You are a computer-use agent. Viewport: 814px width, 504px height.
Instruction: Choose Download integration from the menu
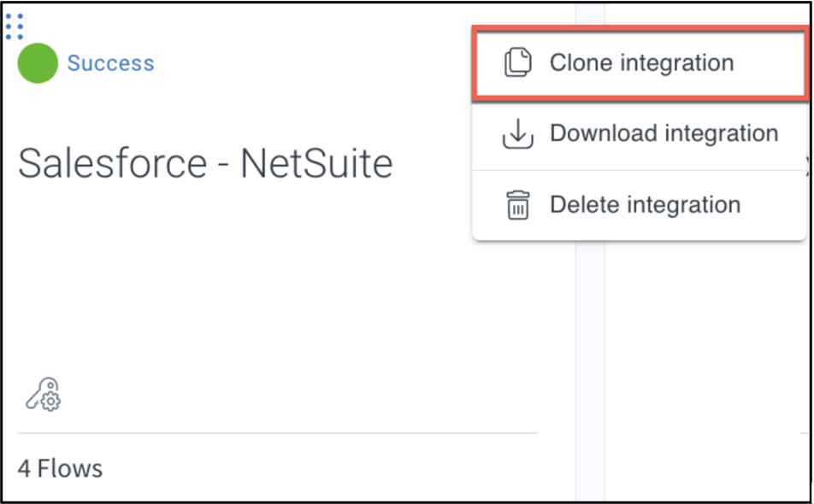point(664,134)
